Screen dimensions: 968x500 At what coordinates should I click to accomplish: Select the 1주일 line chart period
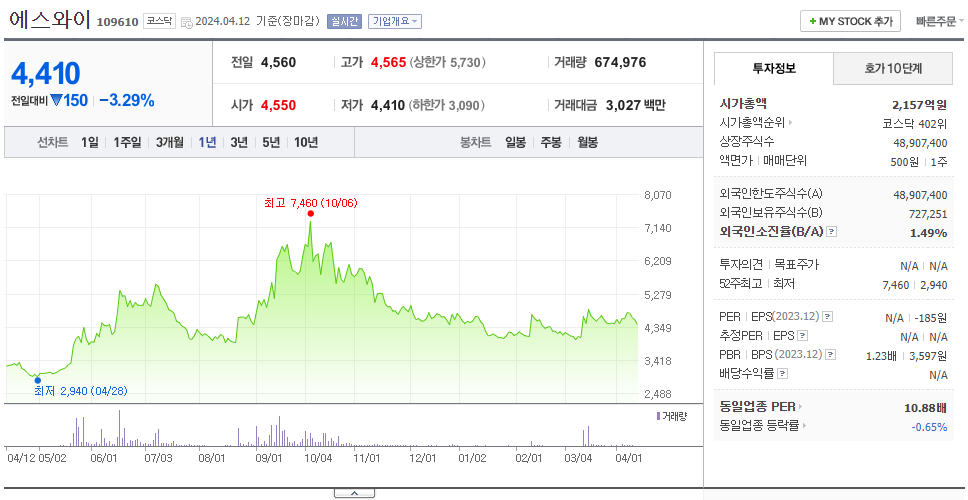click(127, 143)
